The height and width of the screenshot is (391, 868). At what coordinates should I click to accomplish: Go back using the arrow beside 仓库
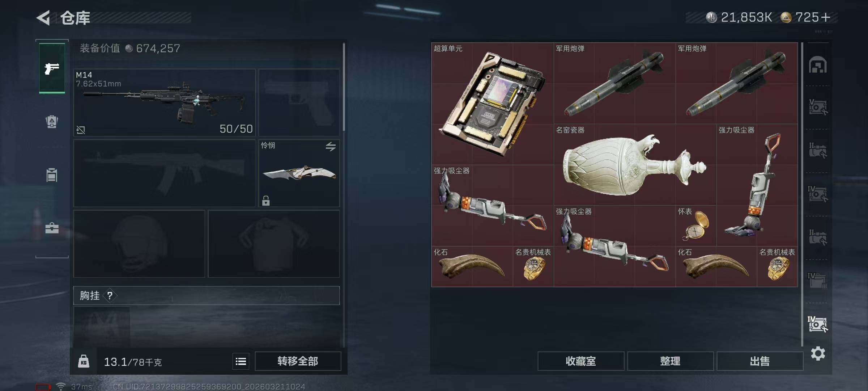pyautogui.click(x=43, y=17)
